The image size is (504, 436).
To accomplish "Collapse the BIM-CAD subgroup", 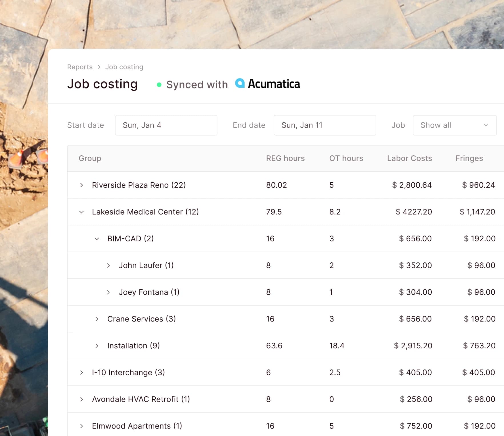I will (x=97, y=239).
